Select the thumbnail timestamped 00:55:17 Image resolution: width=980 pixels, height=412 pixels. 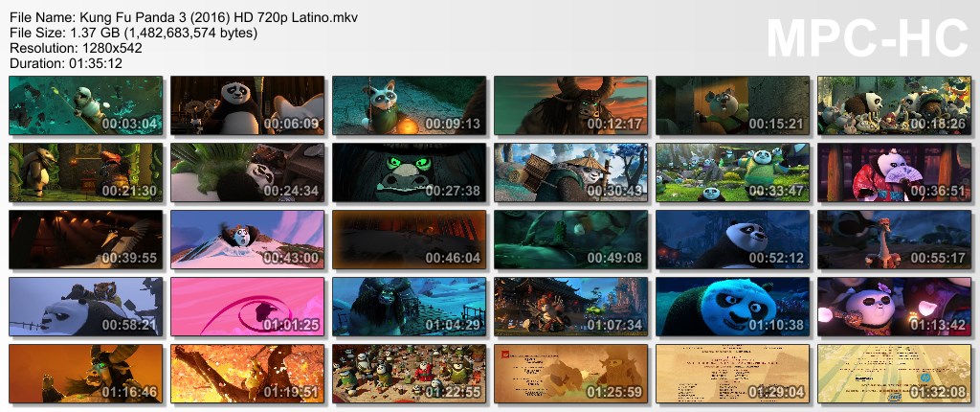click(895, 240)
